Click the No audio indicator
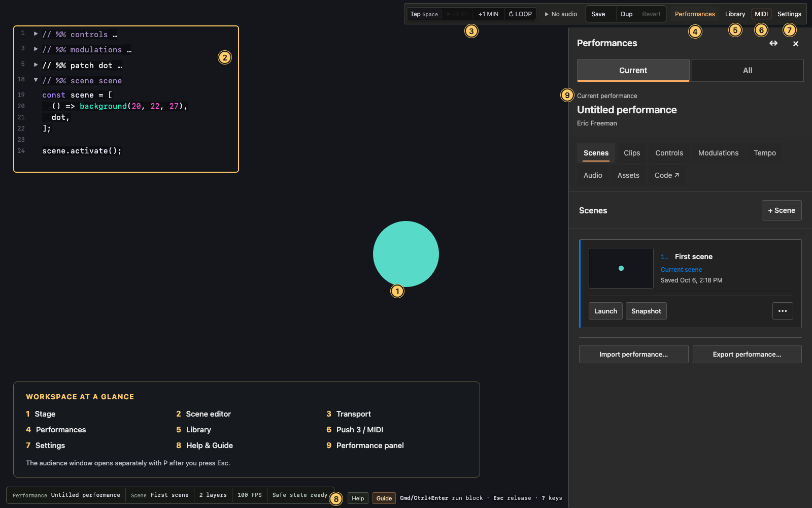 click(x=561, y=14)
